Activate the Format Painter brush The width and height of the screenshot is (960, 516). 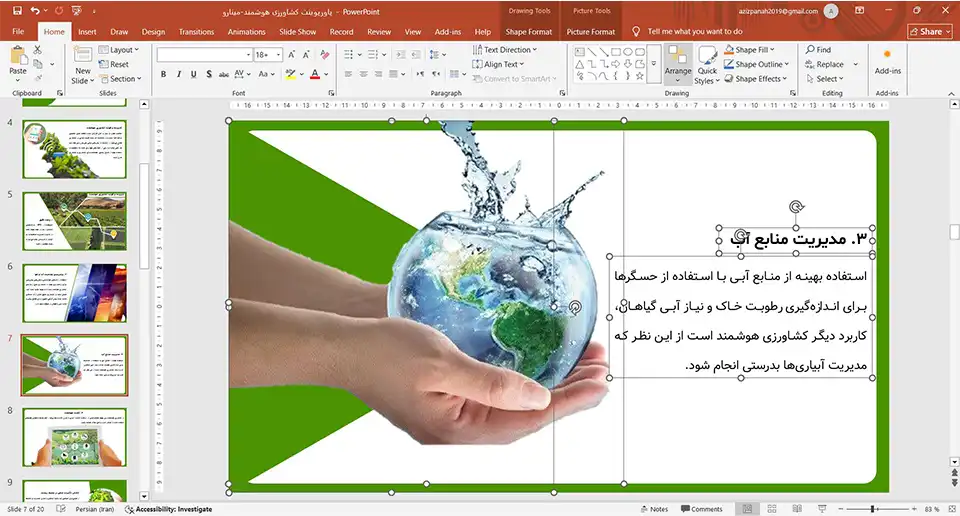38,78
